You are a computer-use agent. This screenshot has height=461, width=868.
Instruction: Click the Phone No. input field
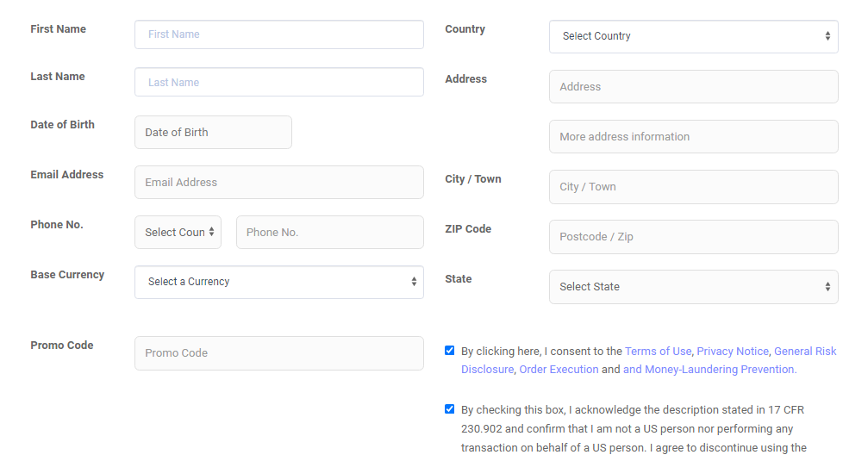[x=330, y=233]
